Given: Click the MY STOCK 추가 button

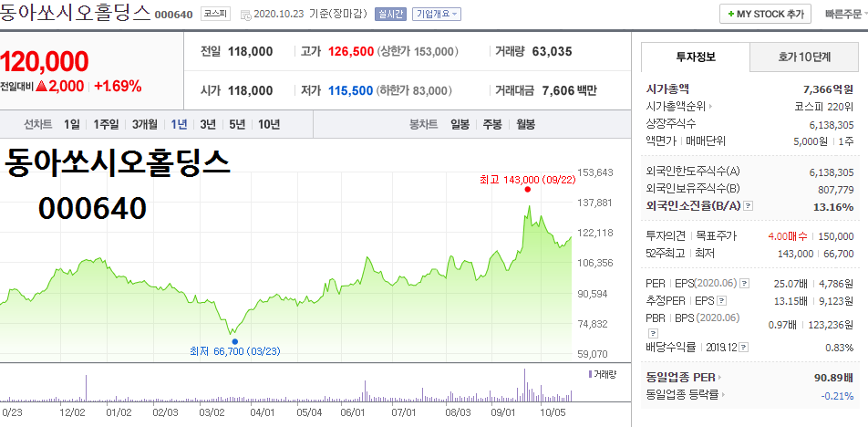Looking at the screenshot, I should click(765, 14).
